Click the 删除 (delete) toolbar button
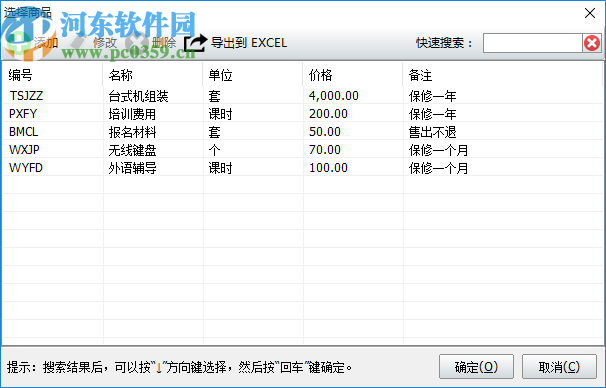Screen dimensions: 606x388 point(152,43)
